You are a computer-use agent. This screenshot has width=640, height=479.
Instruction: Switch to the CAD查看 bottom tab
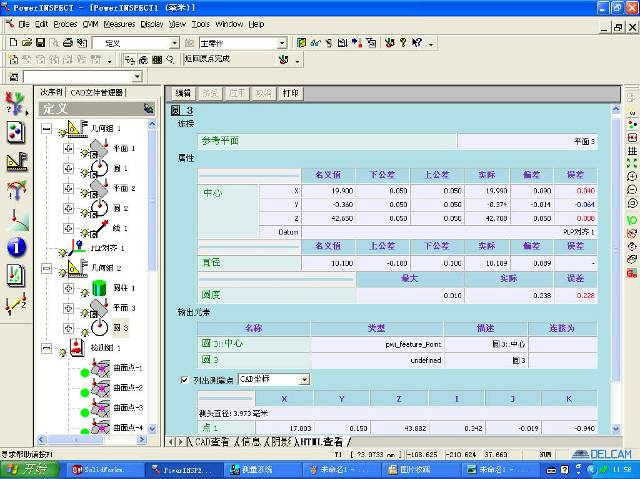(211, 441)
